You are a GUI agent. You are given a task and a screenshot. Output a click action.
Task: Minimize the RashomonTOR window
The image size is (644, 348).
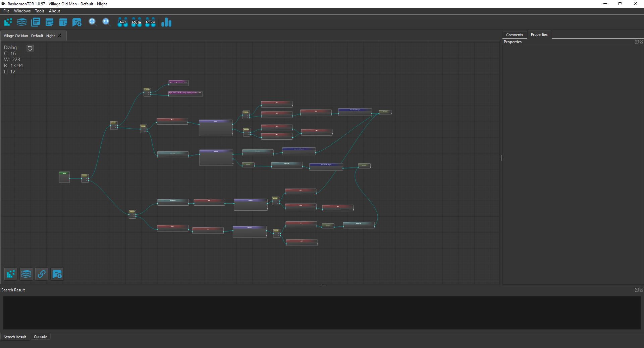point(605,4)
